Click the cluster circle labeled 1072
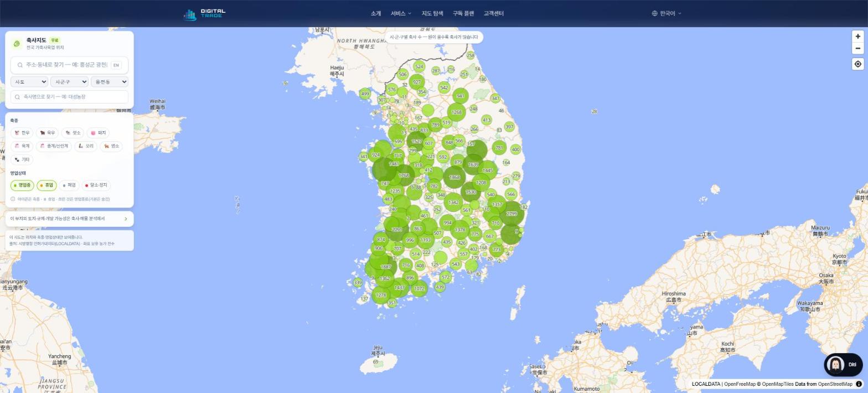868x393 pixels. tap(419, 288)
